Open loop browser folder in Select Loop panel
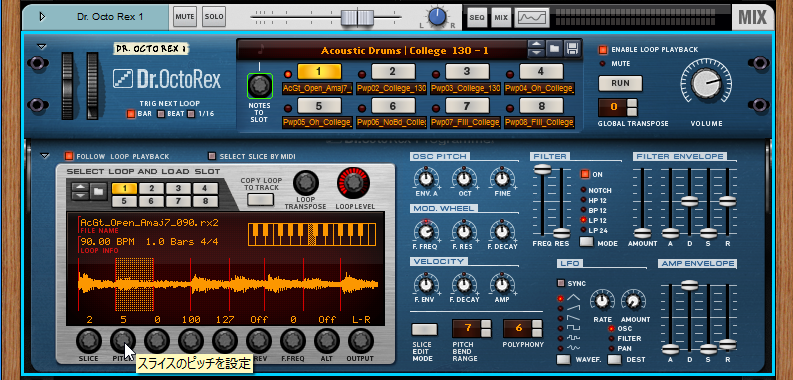Image resolution: width=793 pixels, height=380 pixels. click(x=99, y=192)
